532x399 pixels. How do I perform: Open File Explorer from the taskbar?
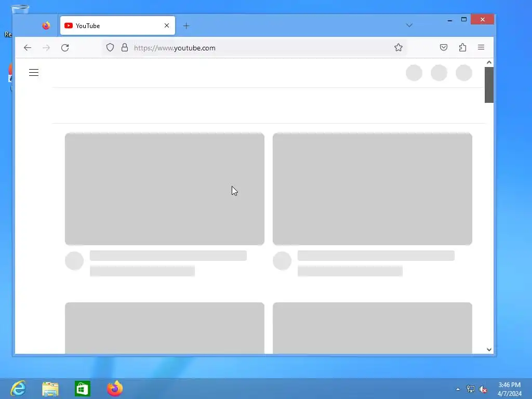click(x=50, y=389)
